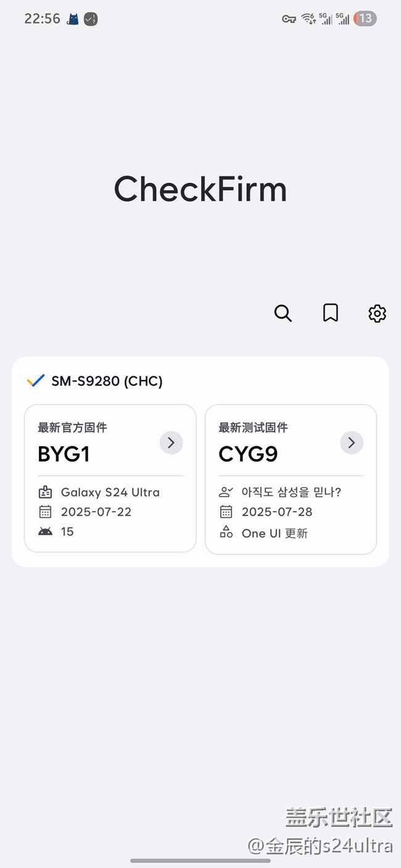Tap the battery indicator in status bar
The height and width of the screenshot is (868, 401).
click(365, 18)
